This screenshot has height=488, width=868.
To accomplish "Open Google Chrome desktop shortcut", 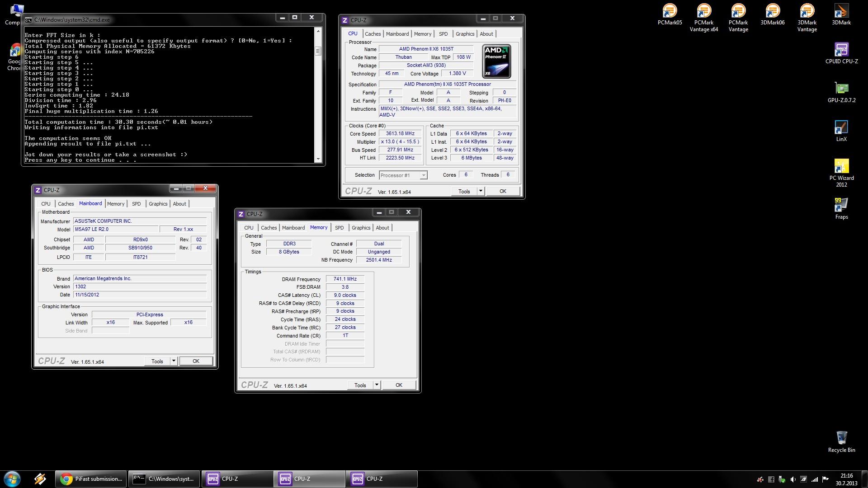I will (x=14, y=57).
